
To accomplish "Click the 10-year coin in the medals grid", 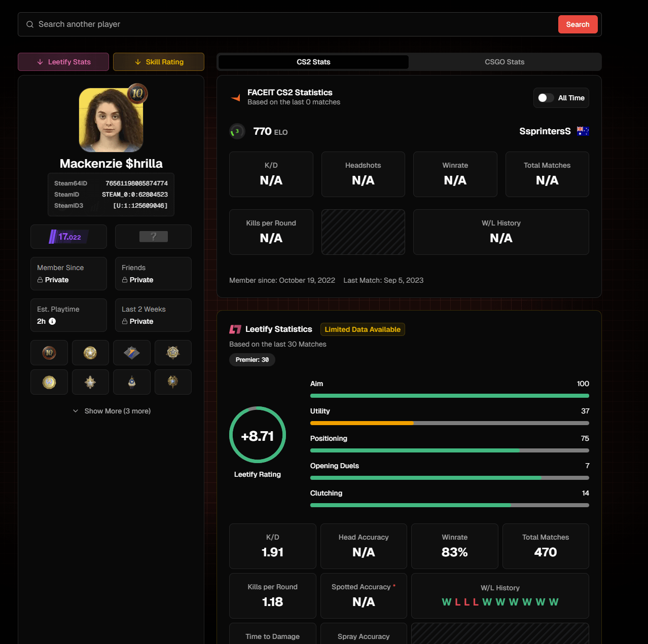I will 49,353.
